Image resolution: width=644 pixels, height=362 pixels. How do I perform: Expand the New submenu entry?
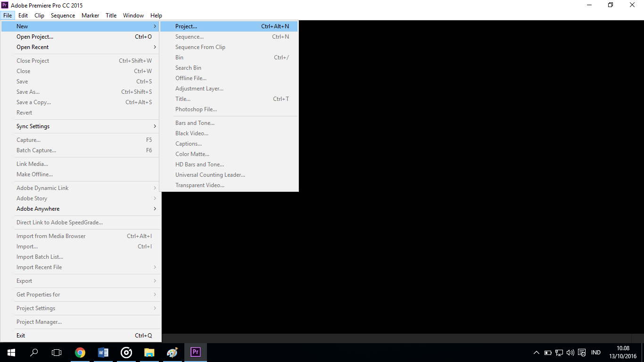(x=81, y=26)
